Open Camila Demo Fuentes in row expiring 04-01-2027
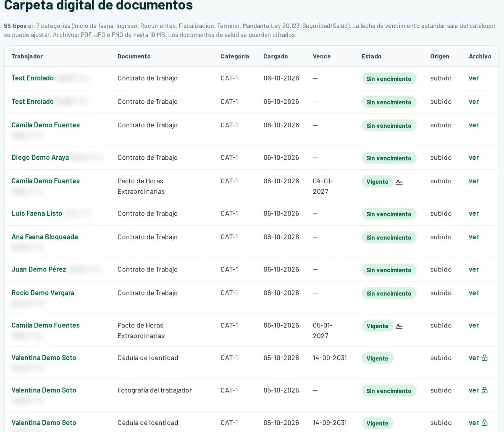The height and width of the screenshot is (432, 504). [x=45, y=181]
